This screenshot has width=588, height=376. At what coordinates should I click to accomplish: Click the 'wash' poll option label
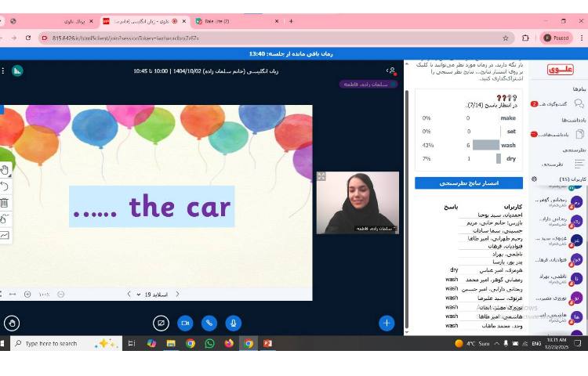pyautogui.click(x=509, y=145)
